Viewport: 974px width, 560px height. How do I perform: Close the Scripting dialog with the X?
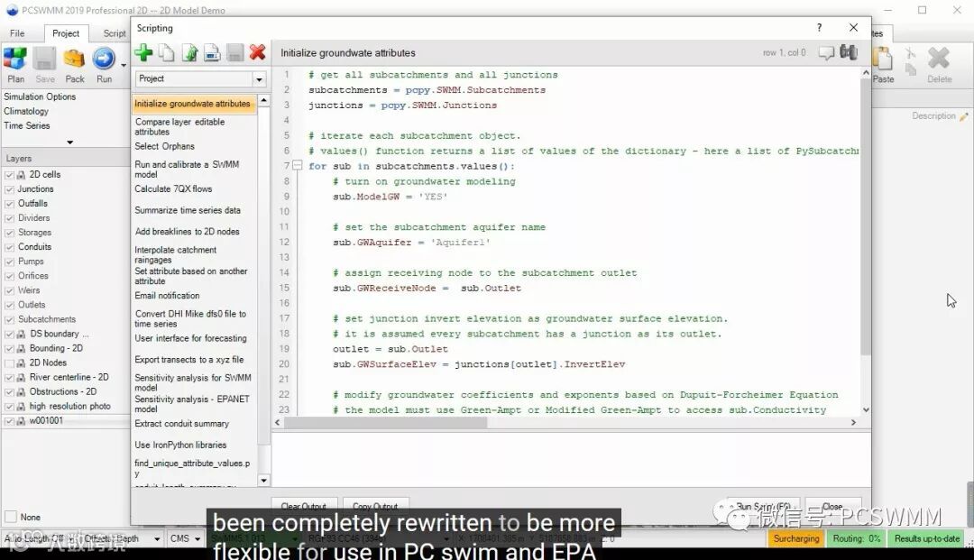tap(853, 27)
